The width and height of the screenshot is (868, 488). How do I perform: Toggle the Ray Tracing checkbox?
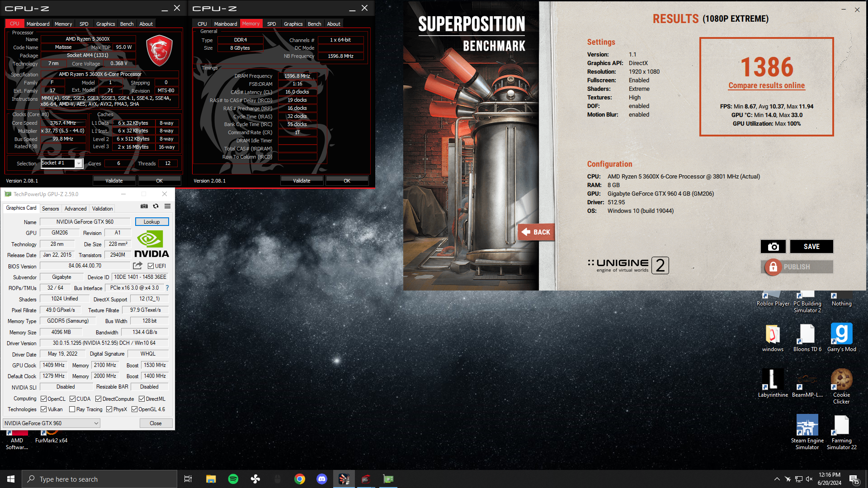point(72,409)
